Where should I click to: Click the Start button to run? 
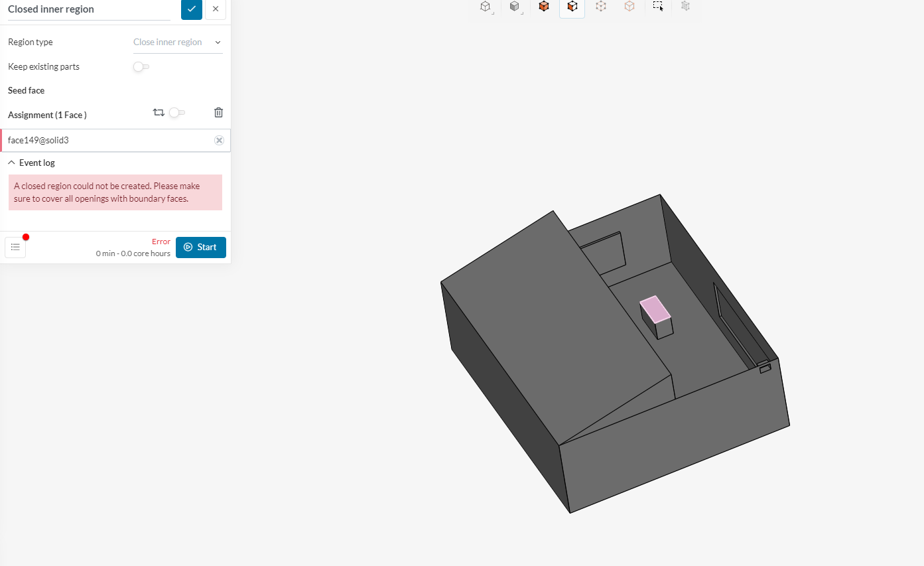[x=200, y=247]
